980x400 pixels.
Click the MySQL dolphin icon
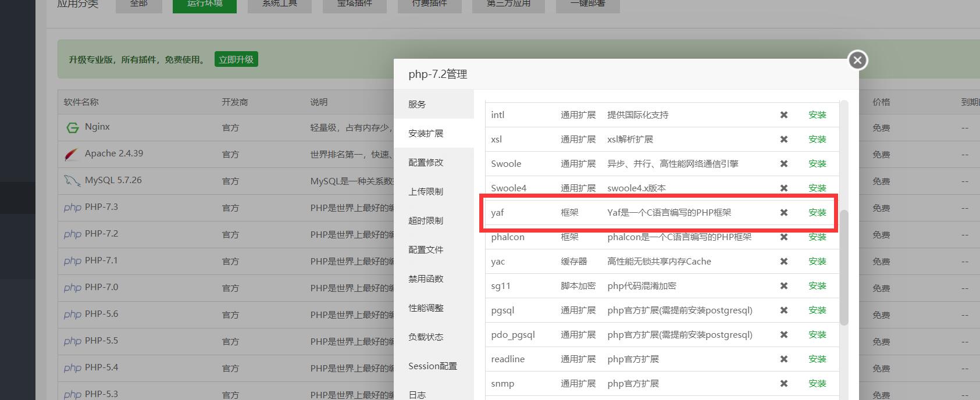[x=72, y=181]
